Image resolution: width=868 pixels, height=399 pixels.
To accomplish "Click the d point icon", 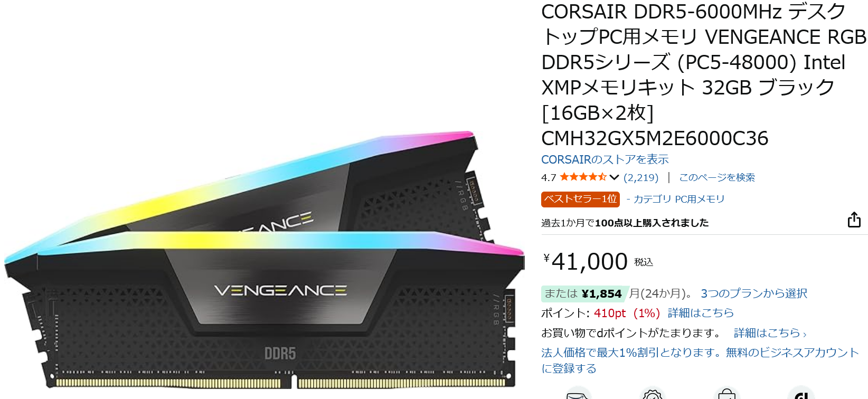I will [801, 394].
